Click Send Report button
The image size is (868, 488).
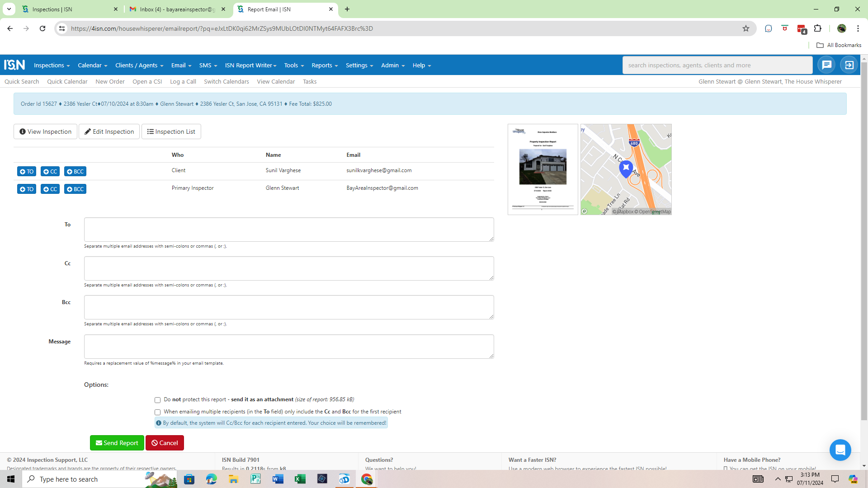(117, 443)
